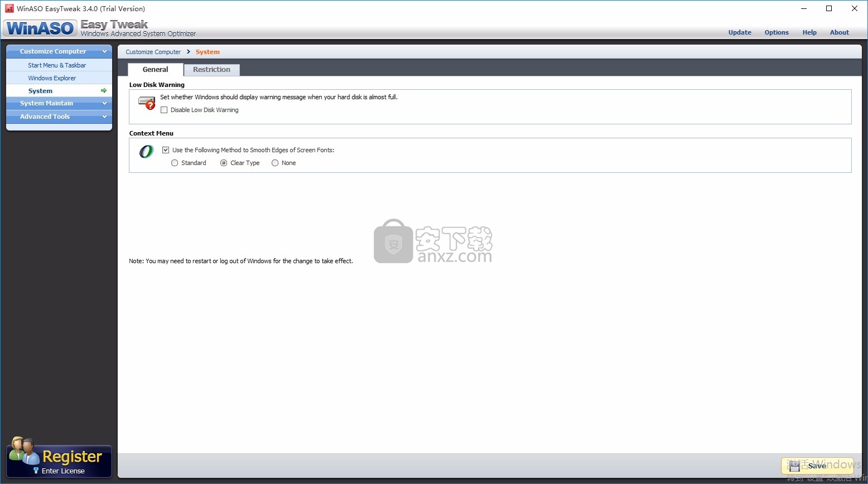Click the Register Enter License button
The height and width of the screenshot is (484, 868).
click(x=59, y=461)
